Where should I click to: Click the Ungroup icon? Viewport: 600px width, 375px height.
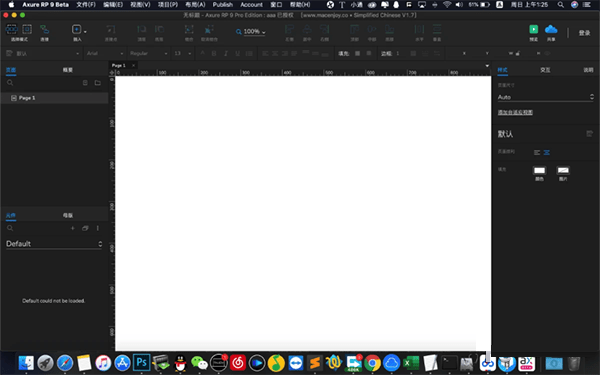(209, 29)
